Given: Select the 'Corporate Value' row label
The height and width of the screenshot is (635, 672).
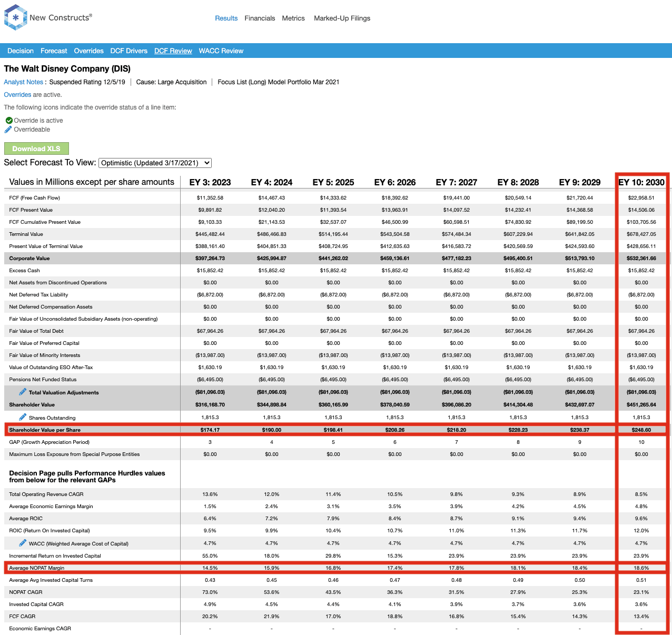Looking at the screenshot, I should coord(29,259).
